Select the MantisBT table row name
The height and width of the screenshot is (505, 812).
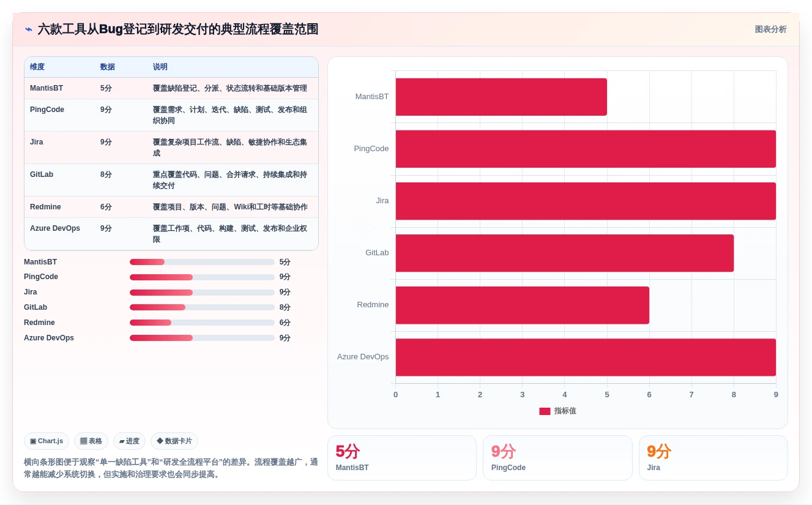coord(47,88)
